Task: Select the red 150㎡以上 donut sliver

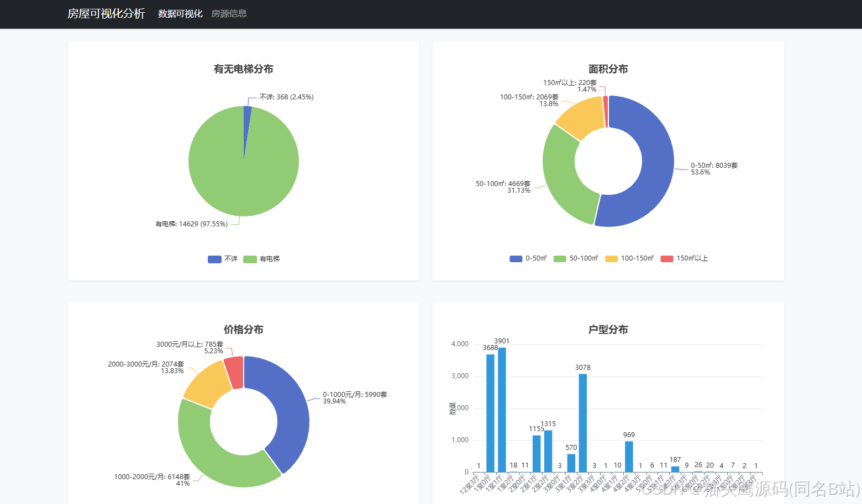Action: tap(606, 112)
